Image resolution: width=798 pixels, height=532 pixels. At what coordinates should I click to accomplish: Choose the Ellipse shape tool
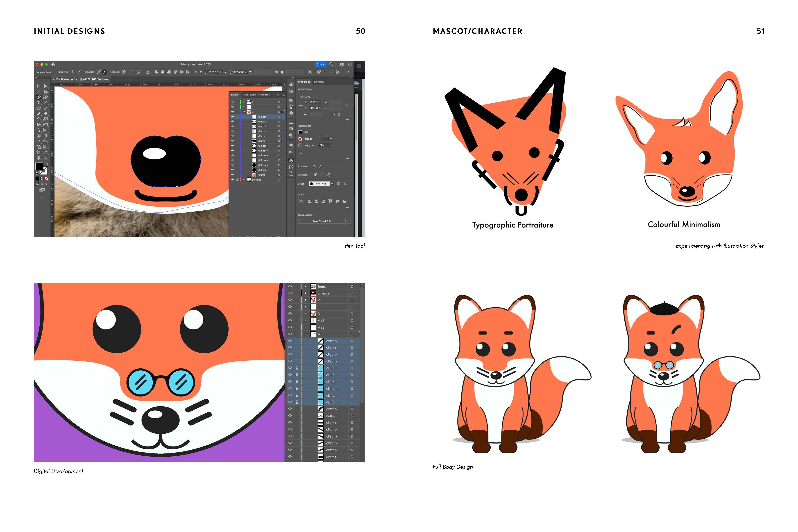39,108
